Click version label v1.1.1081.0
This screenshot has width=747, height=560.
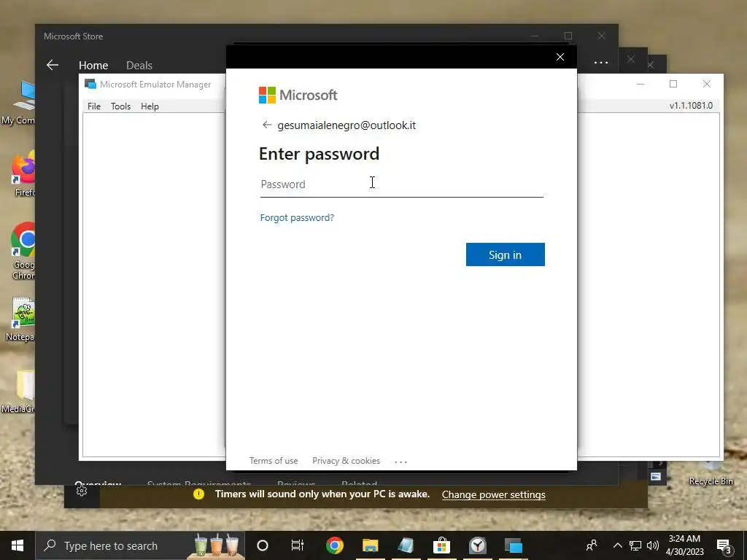tap(691, 106)
